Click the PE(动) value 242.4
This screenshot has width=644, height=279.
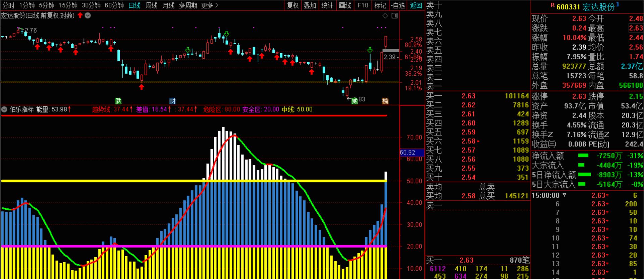[x=634, y=144]
